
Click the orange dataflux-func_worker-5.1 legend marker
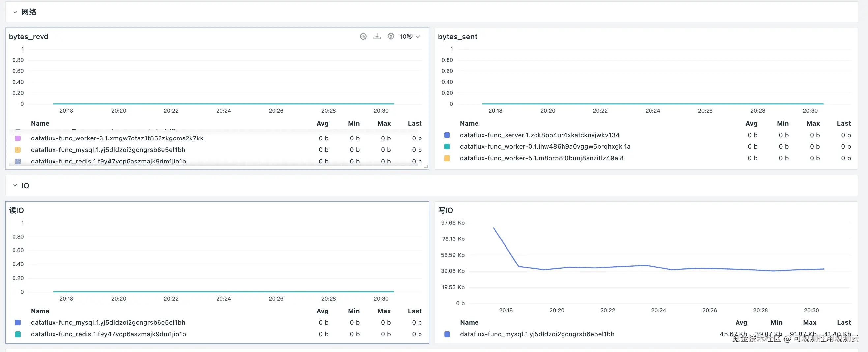point(447,158)
